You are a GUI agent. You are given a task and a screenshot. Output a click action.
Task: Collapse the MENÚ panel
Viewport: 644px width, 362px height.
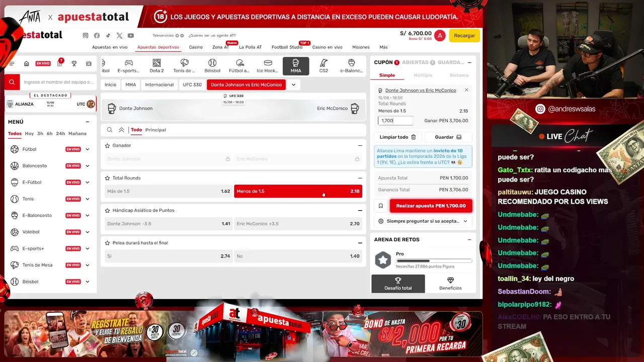pyautogui.click(x=88, y=122)
